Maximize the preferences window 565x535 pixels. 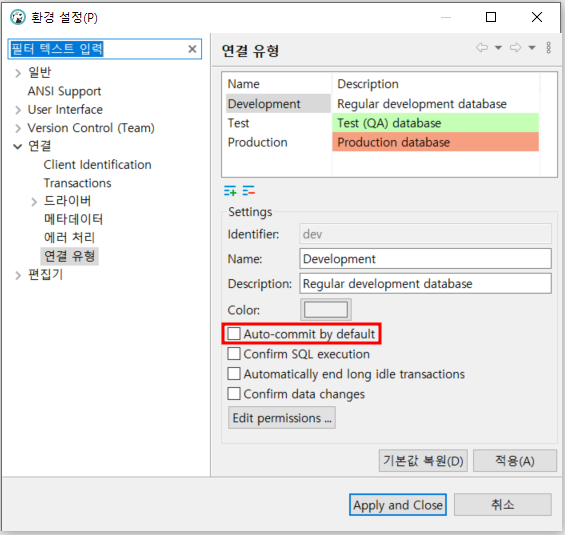click(x=491, y=17)
